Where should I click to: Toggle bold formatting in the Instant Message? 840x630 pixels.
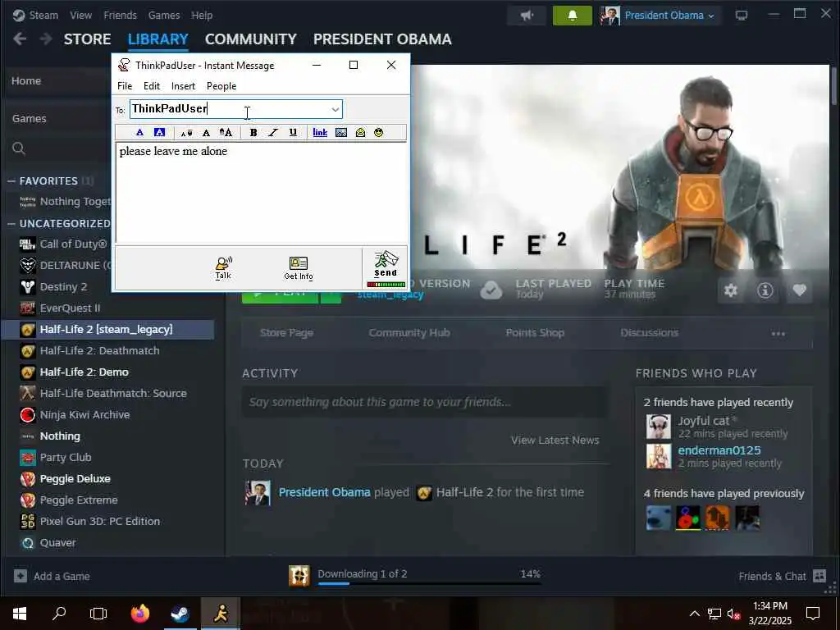[x=253, y=132]
